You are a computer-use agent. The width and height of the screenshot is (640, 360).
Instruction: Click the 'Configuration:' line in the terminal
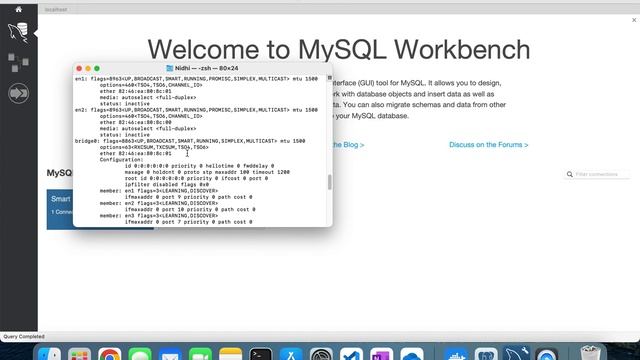tap(121, 160)
